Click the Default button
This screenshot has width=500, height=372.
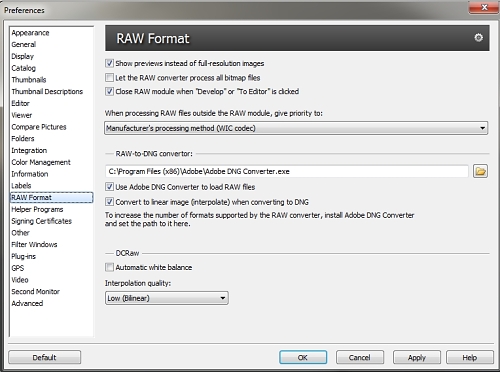coord(45,357)
